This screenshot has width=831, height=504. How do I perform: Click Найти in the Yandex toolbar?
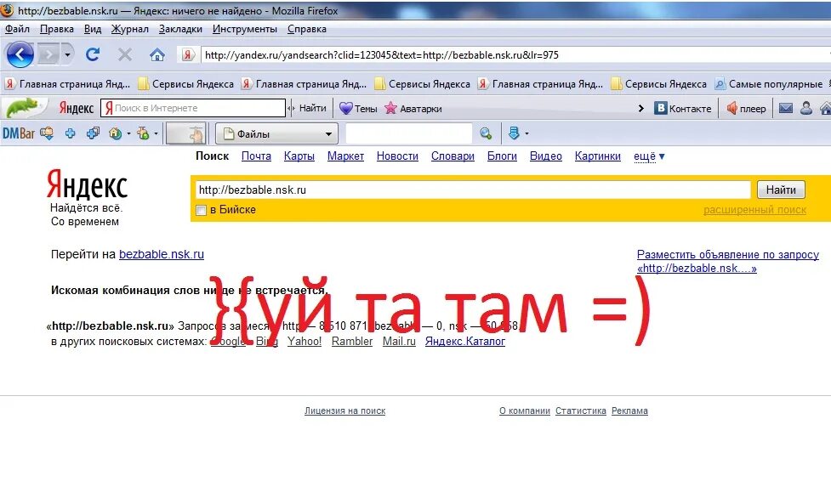pyautogui.click(x=312, y=108)
